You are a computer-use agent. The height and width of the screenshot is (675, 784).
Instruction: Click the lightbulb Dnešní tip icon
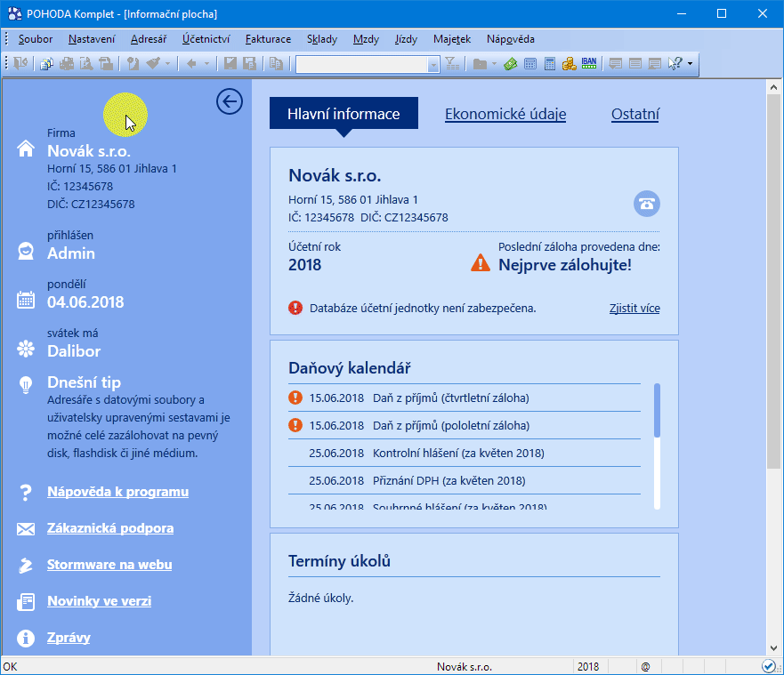(26, 385)
